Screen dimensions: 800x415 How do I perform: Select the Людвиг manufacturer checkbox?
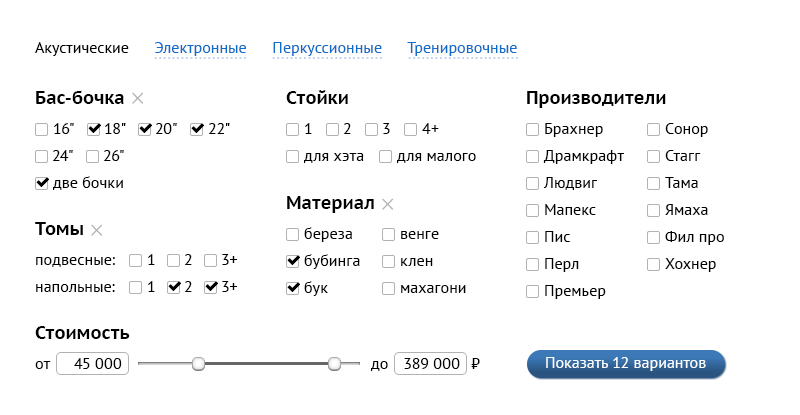[x=533, y=183]
